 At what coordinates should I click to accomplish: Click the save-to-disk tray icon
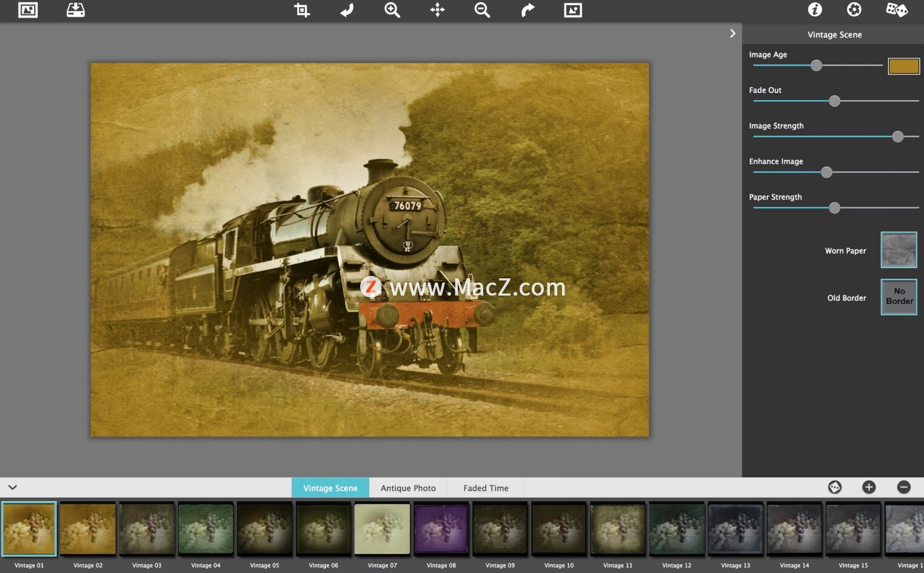pyautogui.click(x=75, y=10)
